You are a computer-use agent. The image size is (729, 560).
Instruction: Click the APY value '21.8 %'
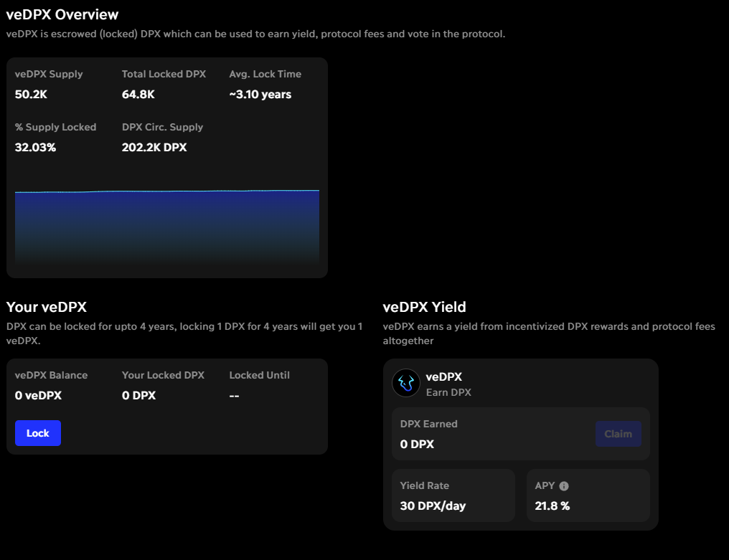coord(552,506)
